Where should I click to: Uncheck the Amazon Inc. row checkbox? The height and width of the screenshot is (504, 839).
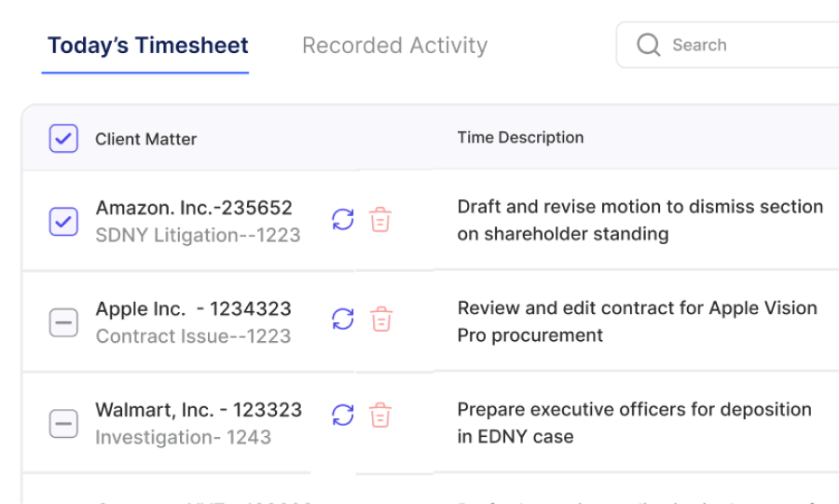pyautogui.click(x=63, y=222)
